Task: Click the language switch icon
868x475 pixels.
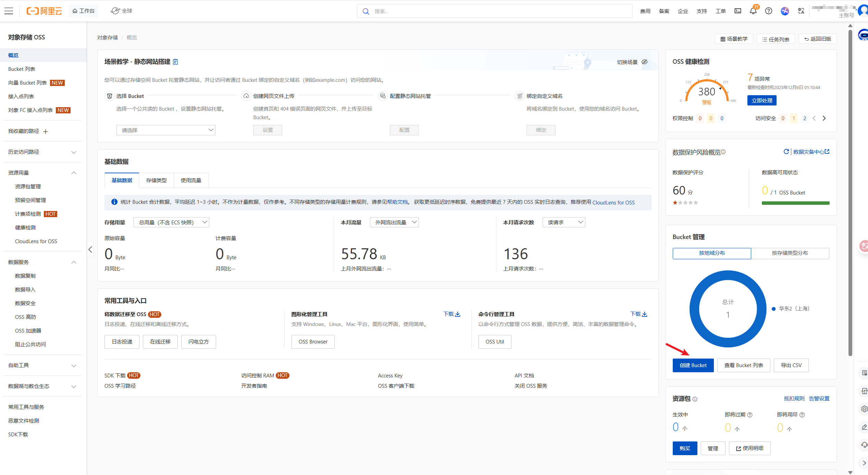Action: pos(801,11)
